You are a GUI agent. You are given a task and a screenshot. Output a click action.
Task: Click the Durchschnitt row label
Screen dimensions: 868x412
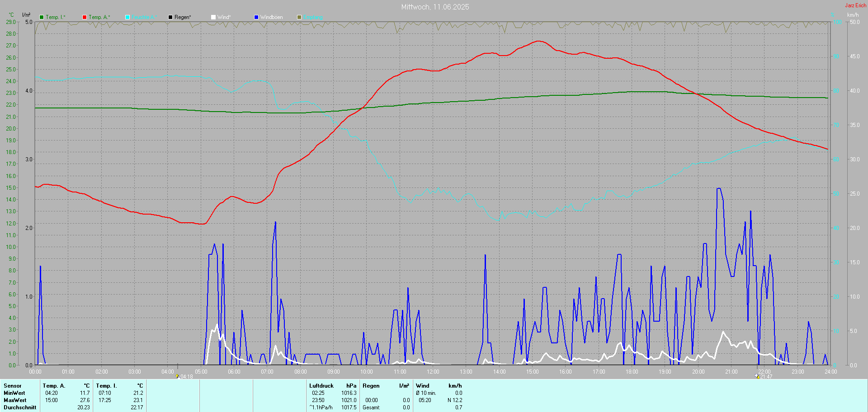(x=20, y=407)
